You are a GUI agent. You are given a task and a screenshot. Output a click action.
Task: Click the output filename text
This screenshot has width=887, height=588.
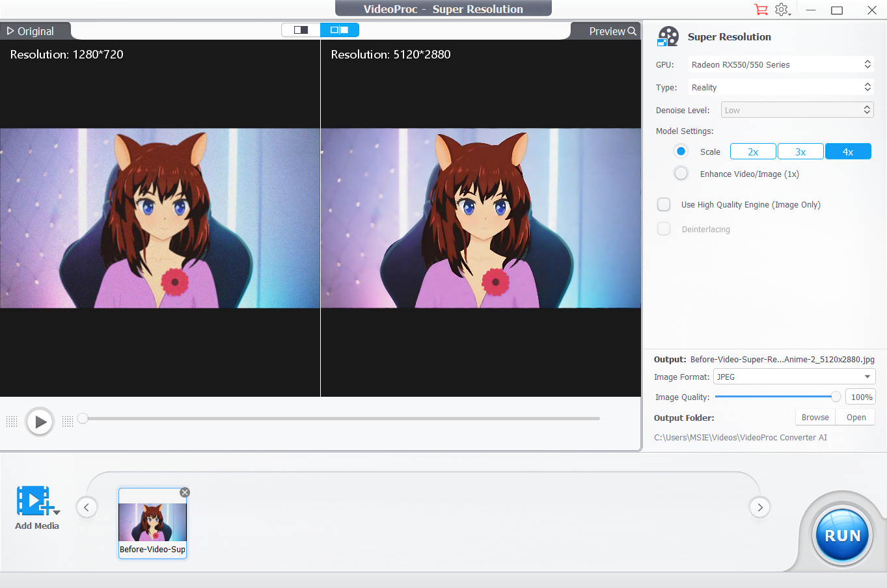pos(782,359)
